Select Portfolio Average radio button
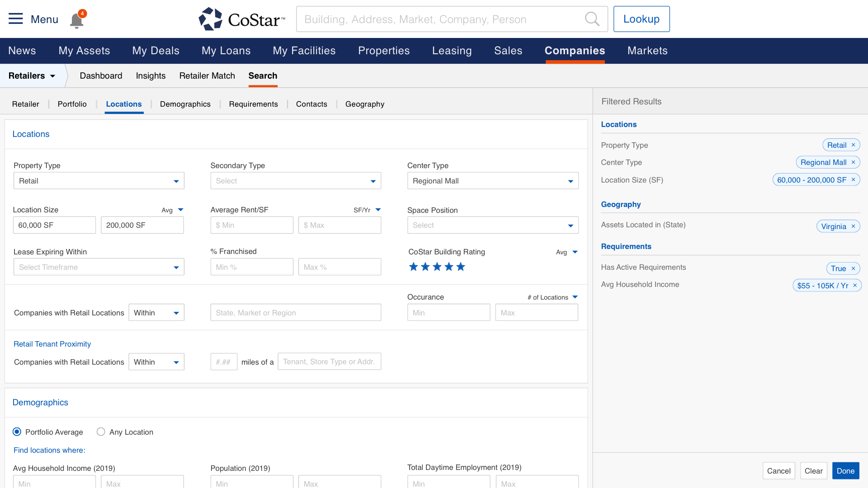Screen dimensions: 868x488 [x=17, y=432]
